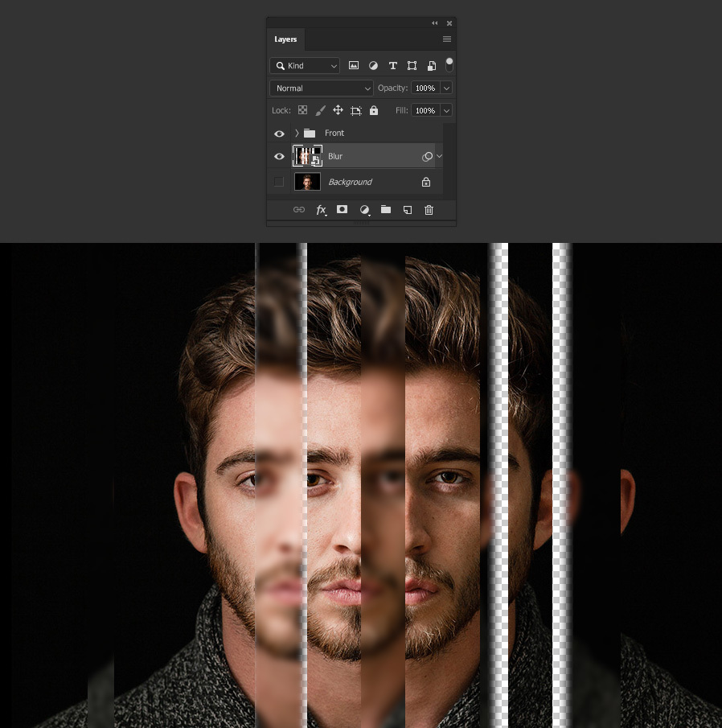
Task: Click the Link layers icon
Action: tap(299, 210)
